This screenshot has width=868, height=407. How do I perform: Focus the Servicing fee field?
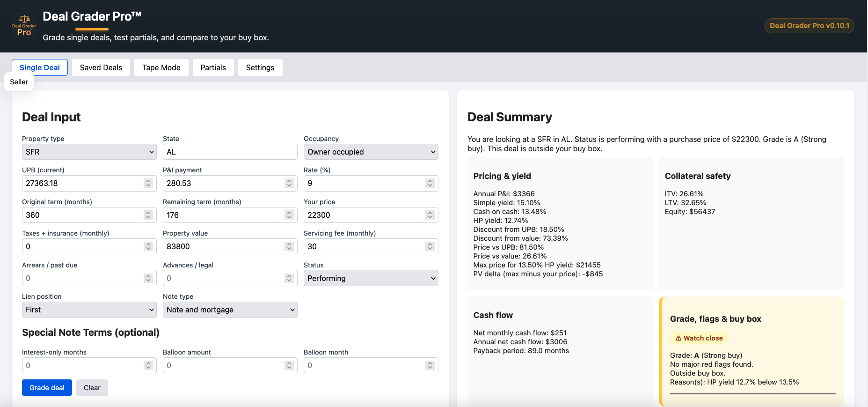371,246
